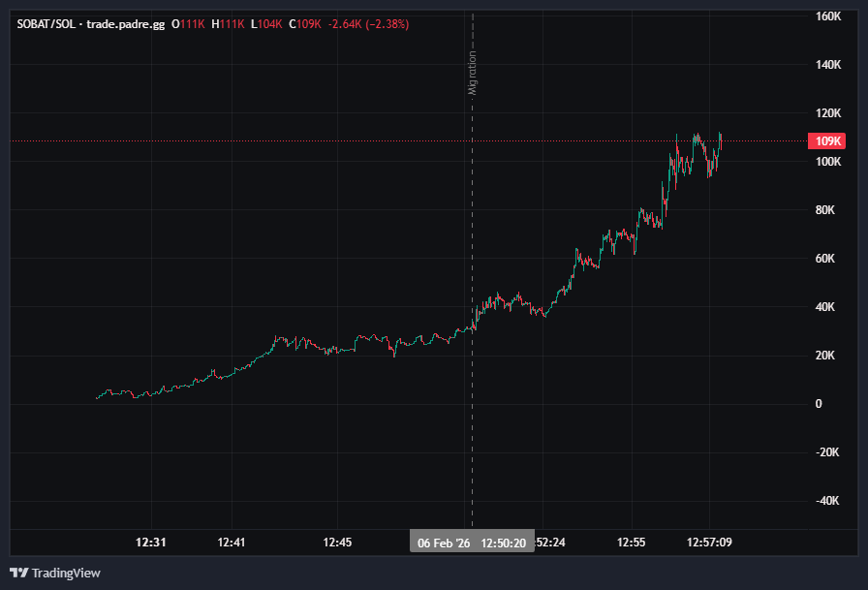Image resolution: width=868 pixels, height=590 pixels.
Task: Click the 12:57:09 time axis label
Action: pyautogui.click(x=709, y=543)
